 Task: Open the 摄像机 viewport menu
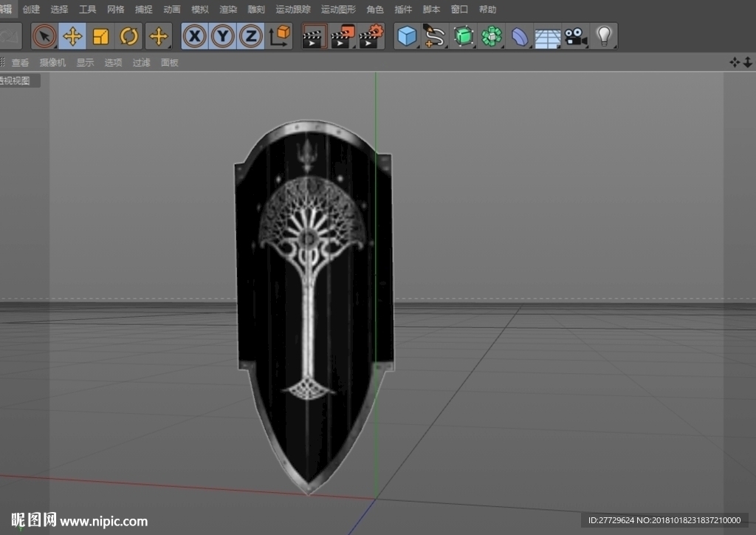click(52, 62)
